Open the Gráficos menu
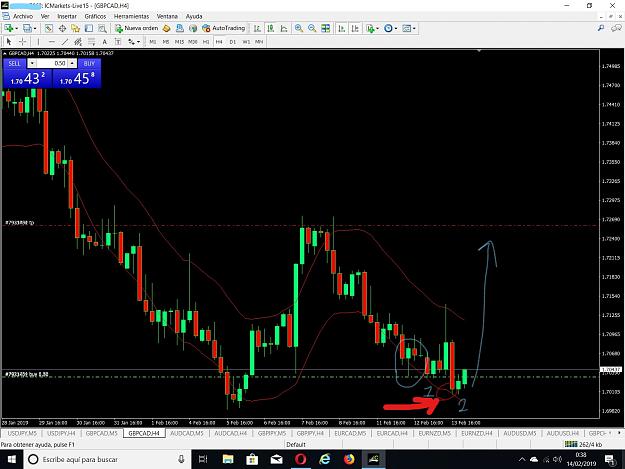This screenshot has width=625, height=469. [x=95, y=16]
